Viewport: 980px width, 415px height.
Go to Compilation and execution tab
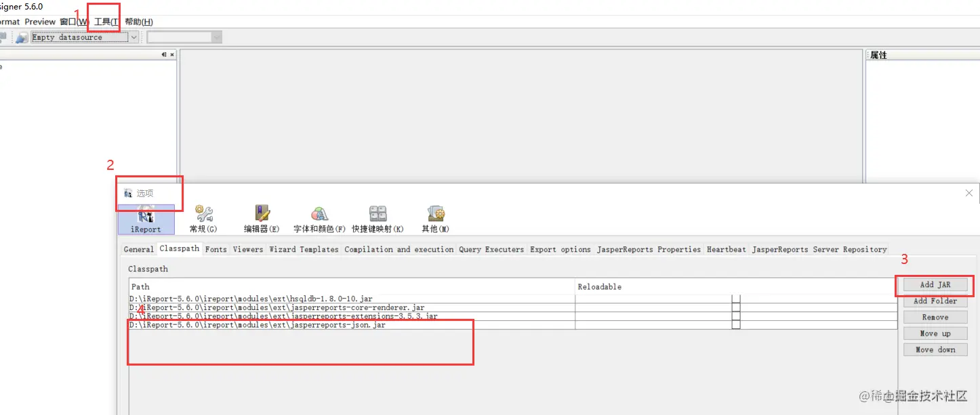tap(399, 250)
